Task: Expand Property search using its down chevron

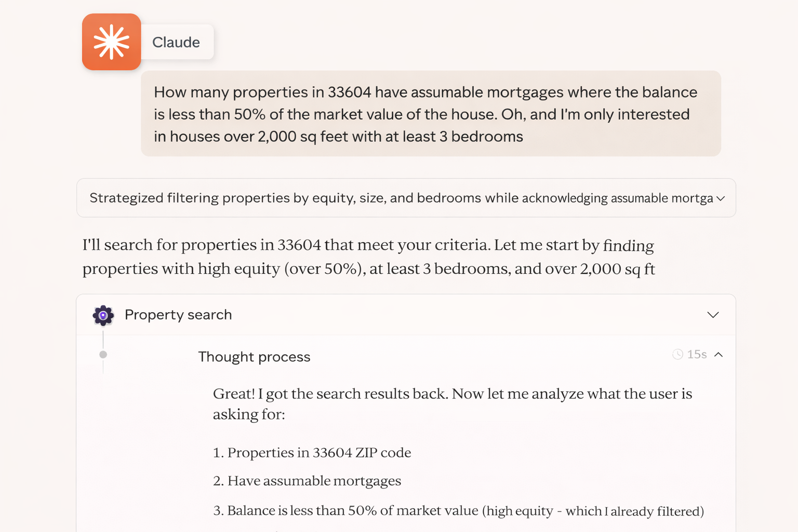Action: coord(713,315)
